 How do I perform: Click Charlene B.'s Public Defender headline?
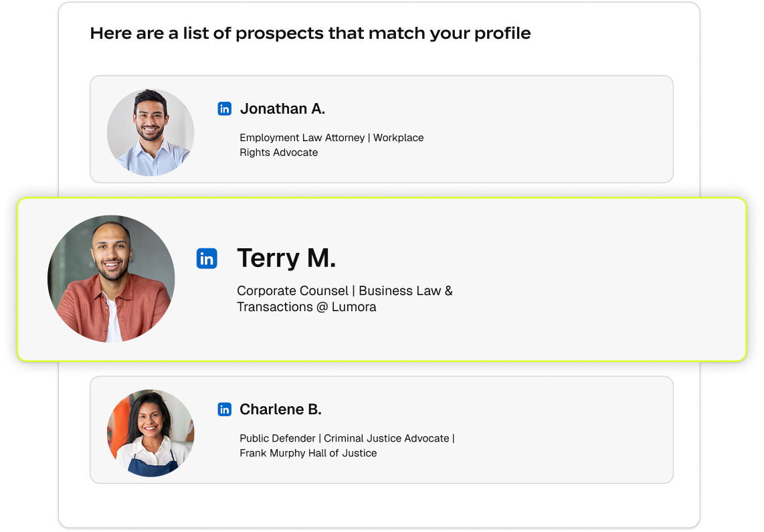coord(347,445)
